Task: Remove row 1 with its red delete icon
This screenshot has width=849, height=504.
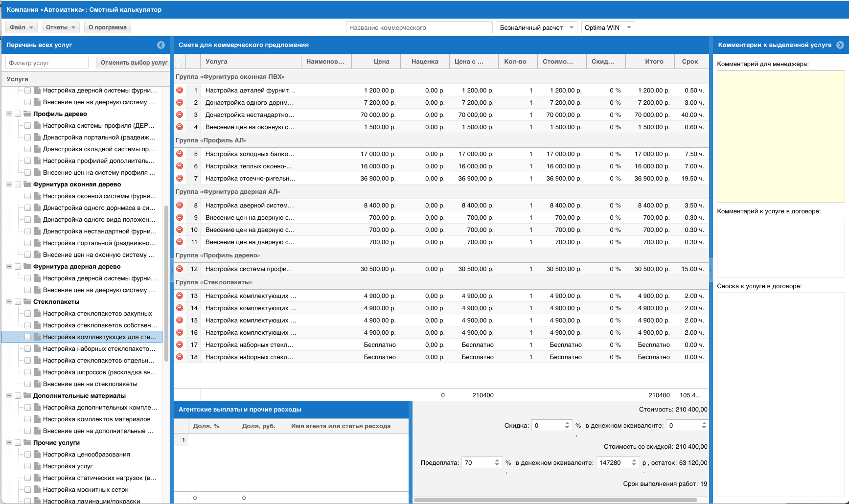Action: click(x=180, y=90)
